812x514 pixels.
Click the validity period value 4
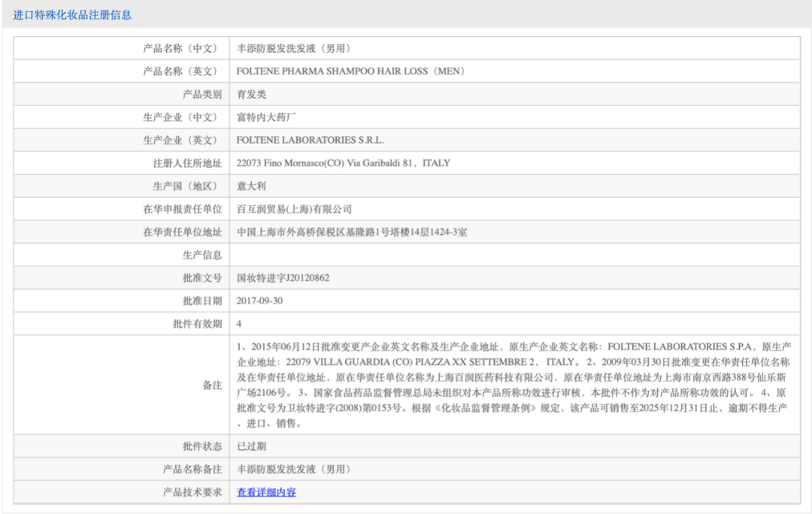pyautogui.click(x=239, y=324)
